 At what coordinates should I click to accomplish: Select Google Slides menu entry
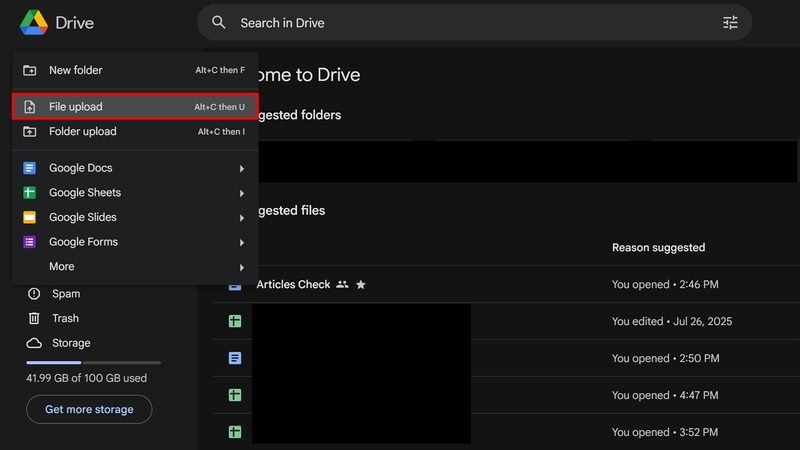pyautogui.click(x=135, y=217)
